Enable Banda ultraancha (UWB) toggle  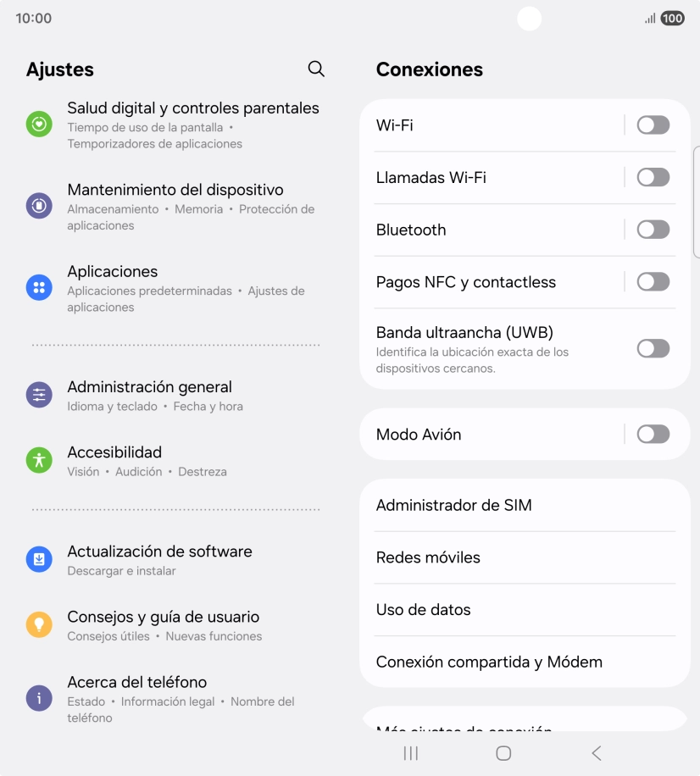(653, 348)
